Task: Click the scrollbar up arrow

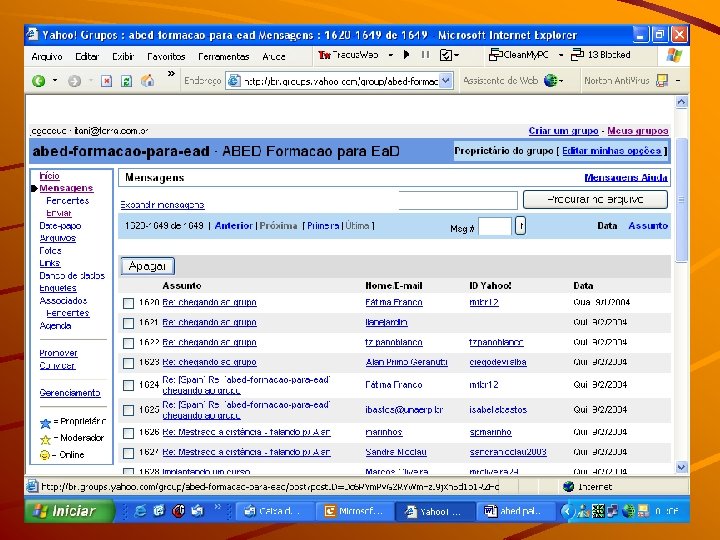Action: click(x=681, y=102)
